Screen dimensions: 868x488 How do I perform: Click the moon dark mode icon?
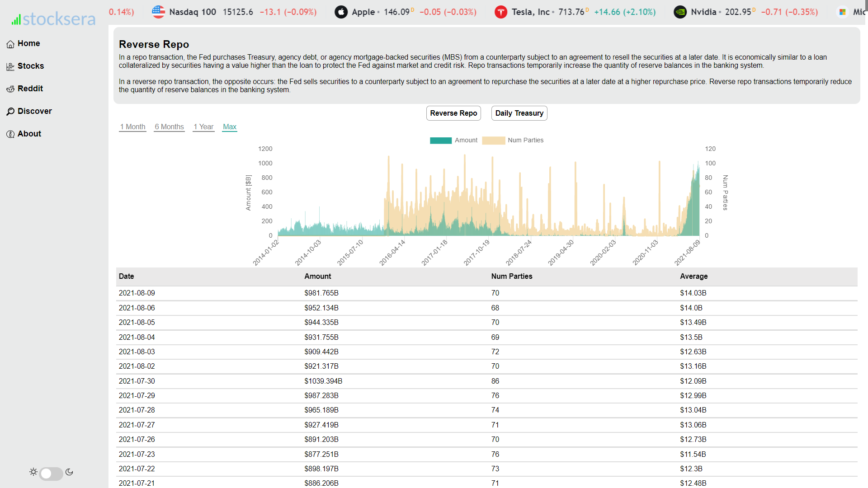pyautogui.click(x=69, y=472)
